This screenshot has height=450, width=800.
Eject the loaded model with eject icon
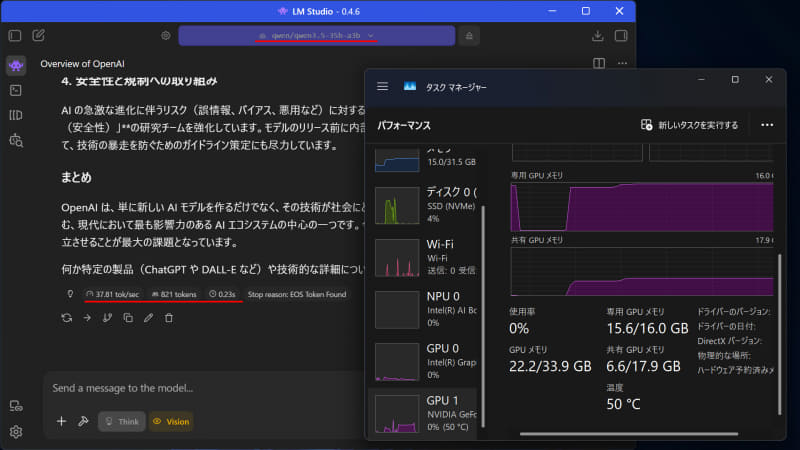click(469, 36)
